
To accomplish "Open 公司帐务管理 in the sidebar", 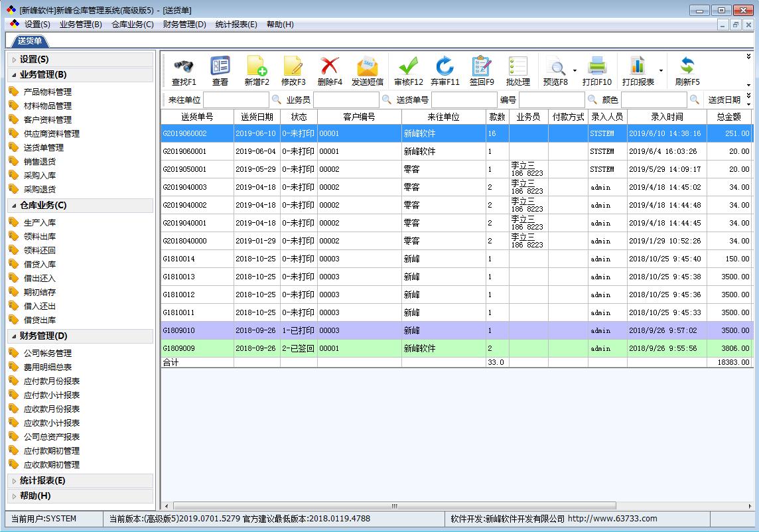I will pos(48,353).
